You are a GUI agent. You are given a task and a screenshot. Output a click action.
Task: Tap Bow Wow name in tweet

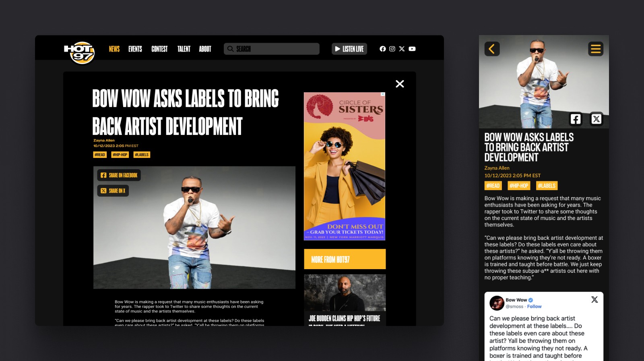click(x=516, y=300)
